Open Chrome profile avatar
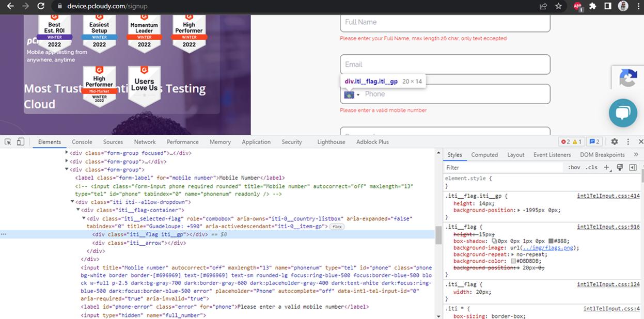644x319 pixels. click(x=623, y=6)
